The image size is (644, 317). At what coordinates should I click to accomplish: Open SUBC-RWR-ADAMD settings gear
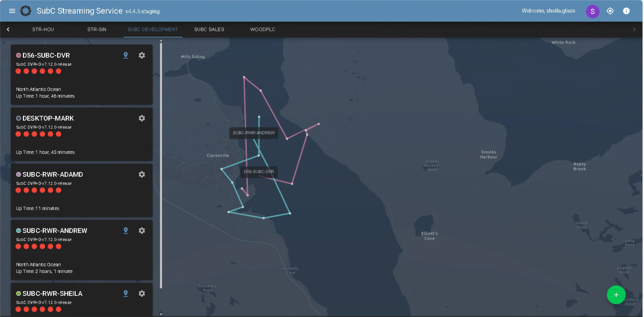[x=142, y=174]
